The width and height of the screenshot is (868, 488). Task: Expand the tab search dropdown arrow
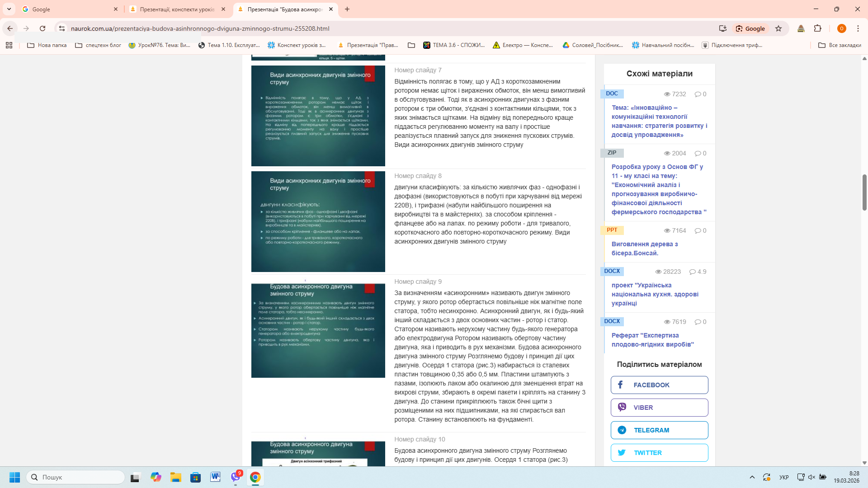tap(9, 9)
